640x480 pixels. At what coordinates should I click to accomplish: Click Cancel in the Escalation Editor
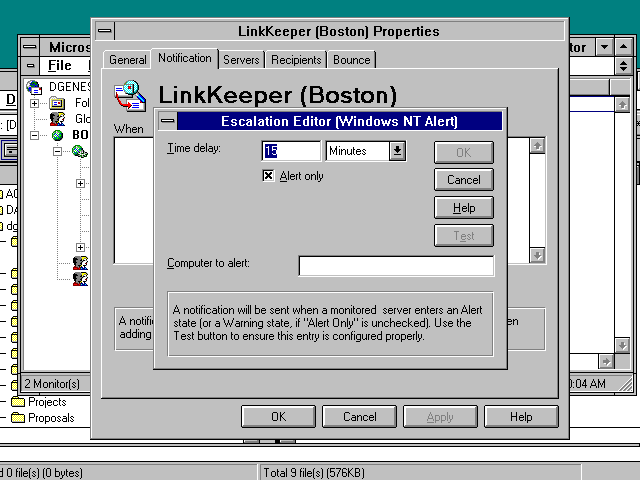pos(464,180)
